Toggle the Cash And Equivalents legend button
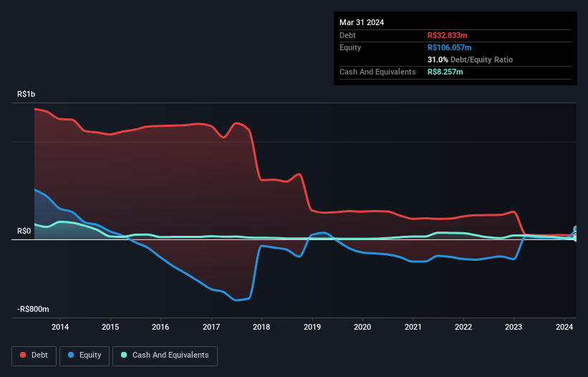 point(165,355)
